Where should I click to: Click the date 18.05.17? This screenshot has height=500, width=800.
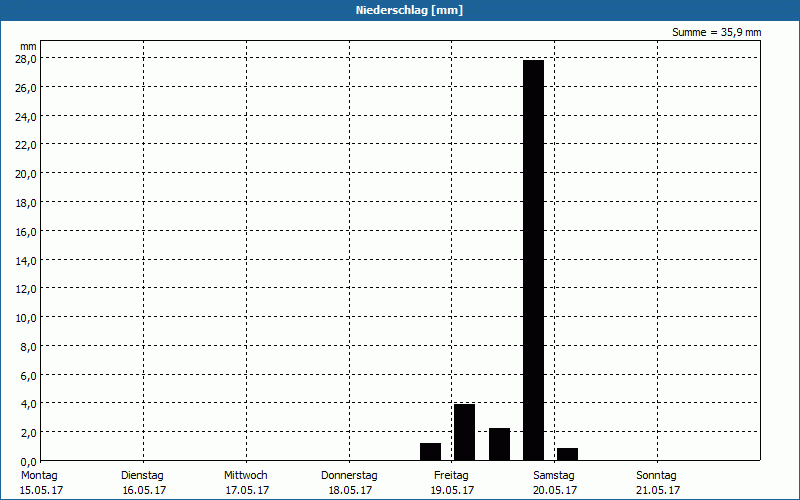point(350,490)
